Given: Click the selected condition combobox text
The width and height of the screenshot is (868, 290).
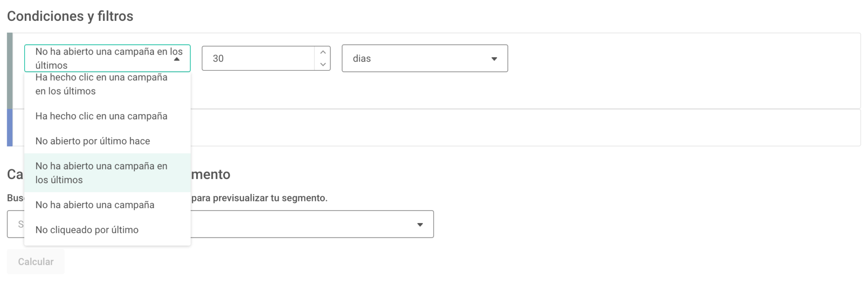Looking at the screenshot, I should point(102,58).
